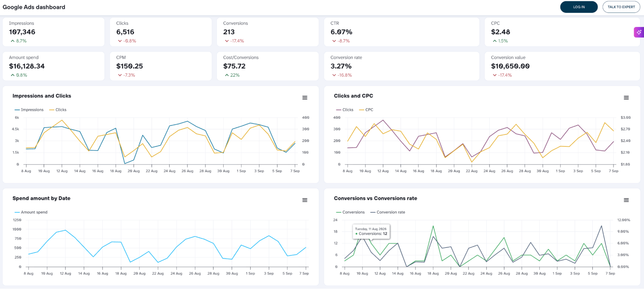
Task: Toggle Conversion rate series in legend
Action: tap(388, 212)
